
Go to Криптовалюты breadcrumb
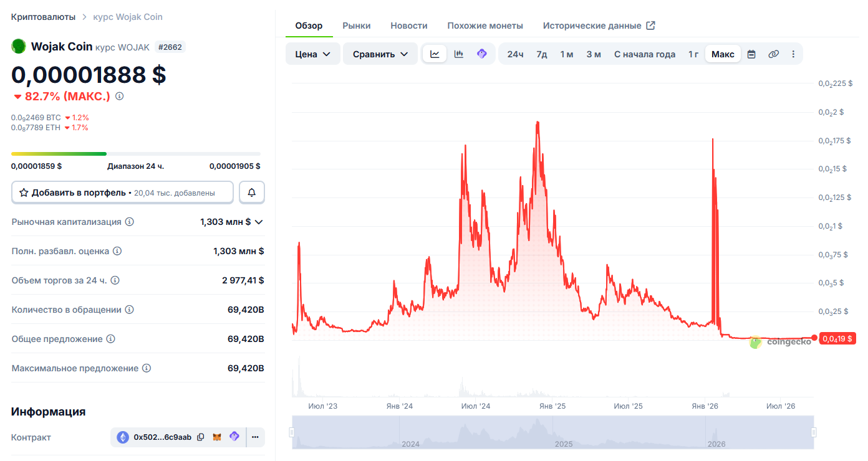[x=43, y=17]
